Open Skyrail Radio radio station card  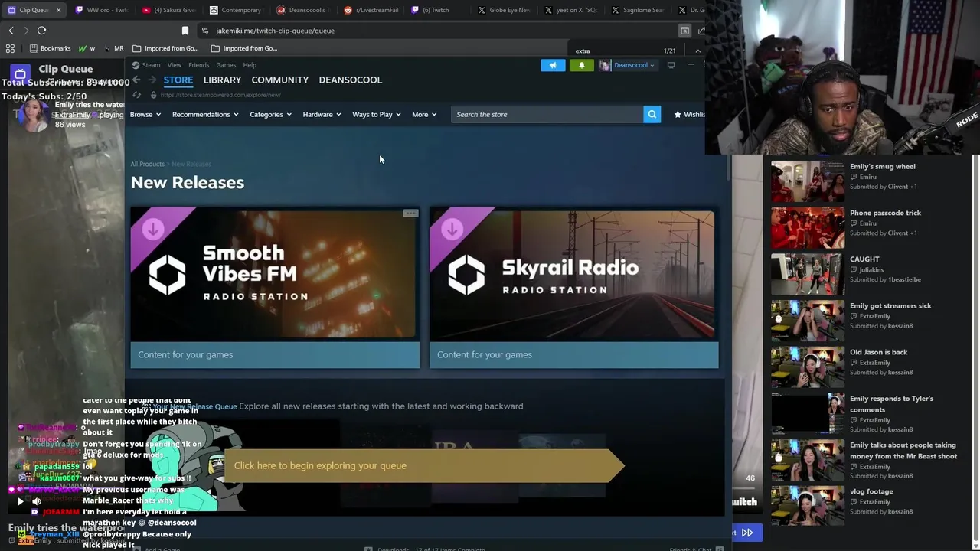click(574, 289)
